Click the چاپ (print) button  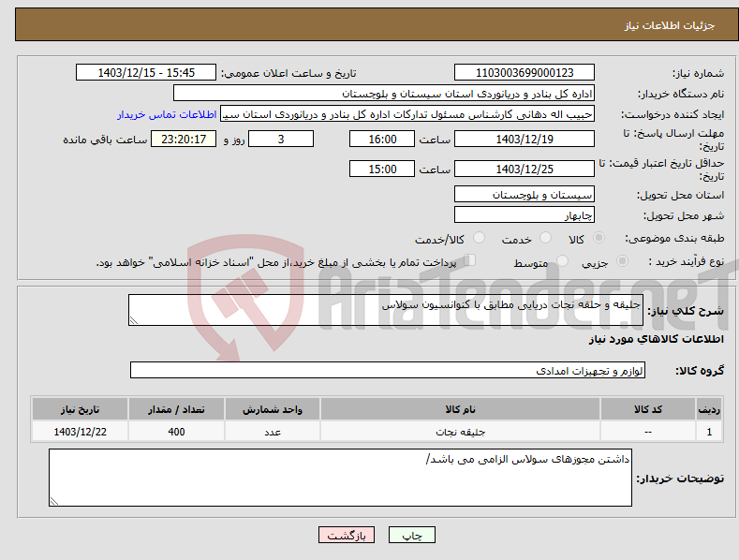(411, 536)
